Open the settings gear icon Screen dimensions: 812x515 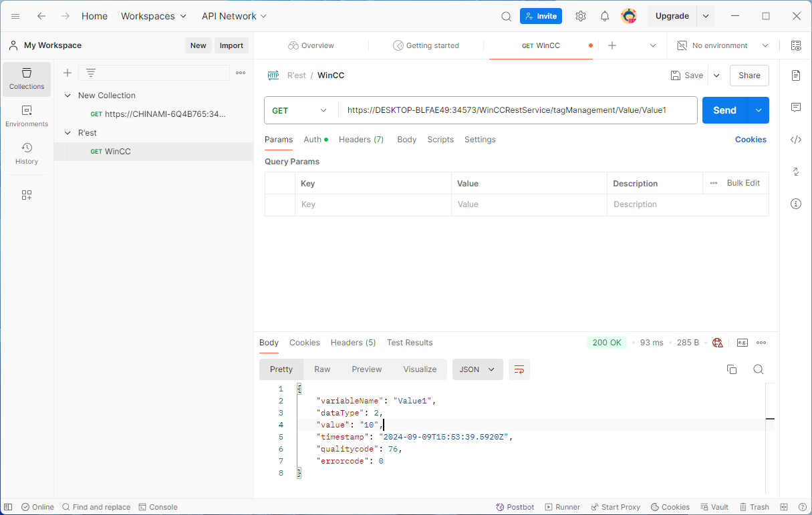(x=581, y=16)
